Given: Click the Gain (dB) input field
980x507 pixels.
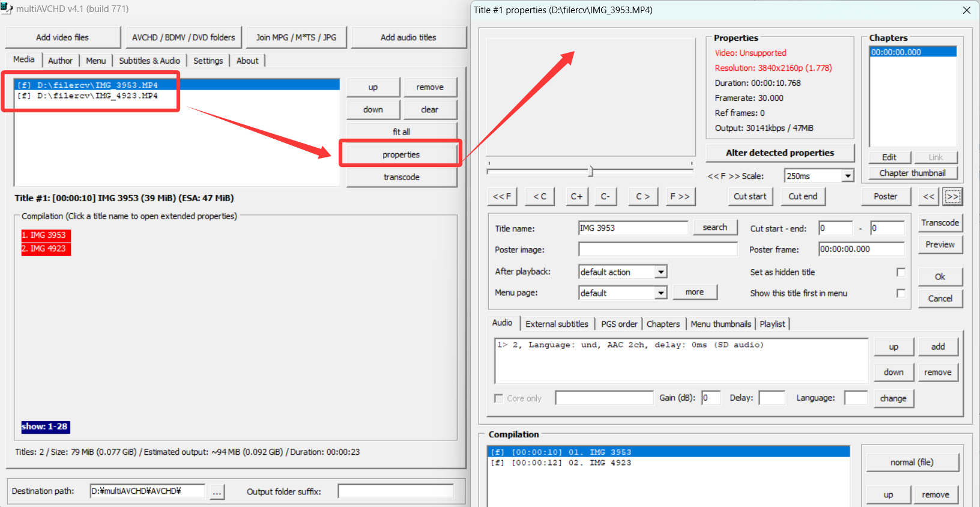Looking at the screenshot, I should (x=711, y=398).
